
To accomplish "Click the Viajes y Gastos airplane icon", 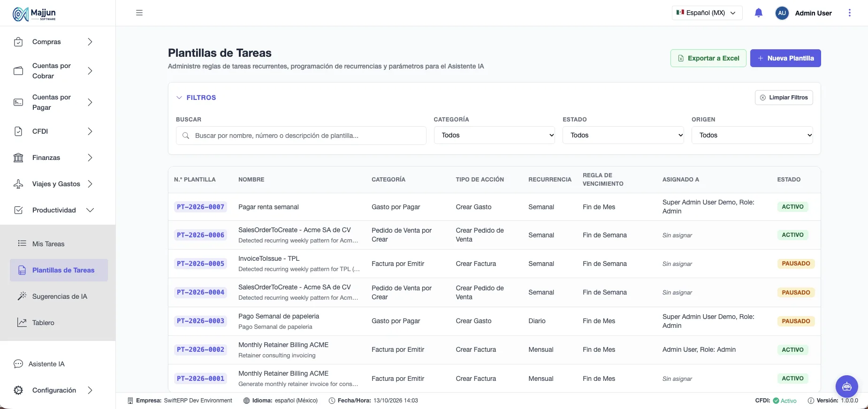I will point(18,184).
